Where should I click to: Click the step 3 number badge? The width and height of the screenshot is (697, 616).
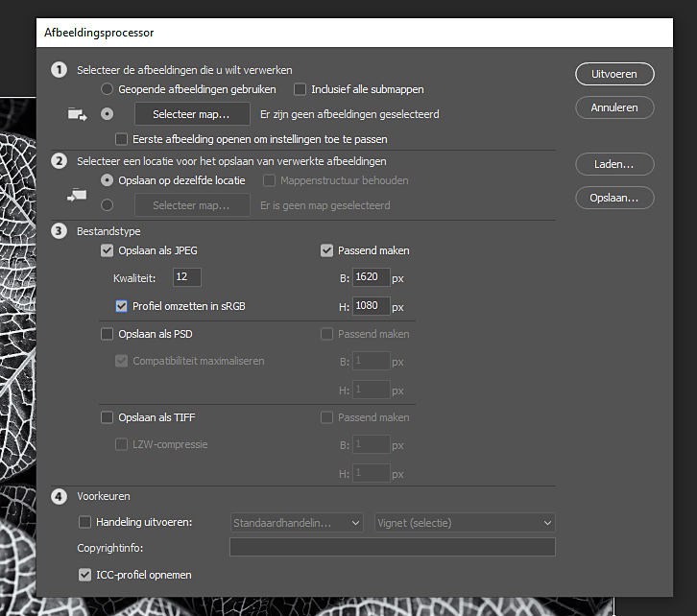click(x=60, y=231)
